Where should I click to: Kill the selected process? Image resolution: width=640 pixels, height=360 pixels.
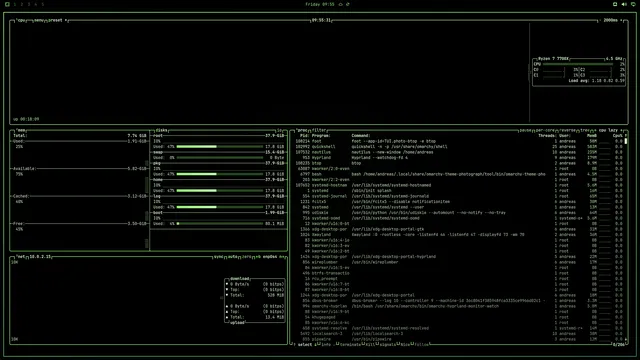[370, 344]
